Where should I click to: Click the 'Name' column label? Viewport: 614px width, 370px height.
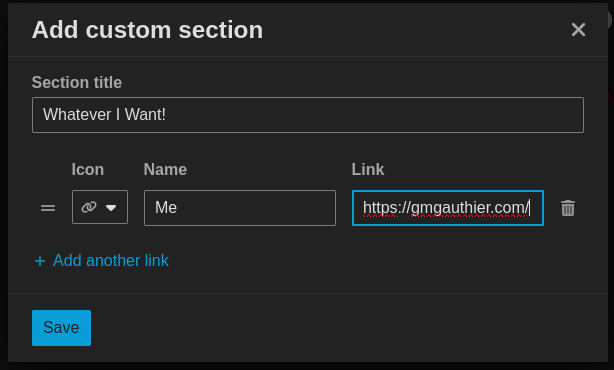pyautogui.click(x=165, y=170)
